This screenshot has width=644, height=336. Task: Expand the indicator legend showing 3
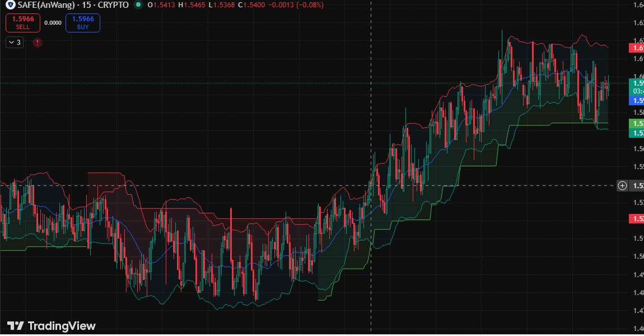coord(15,43)
